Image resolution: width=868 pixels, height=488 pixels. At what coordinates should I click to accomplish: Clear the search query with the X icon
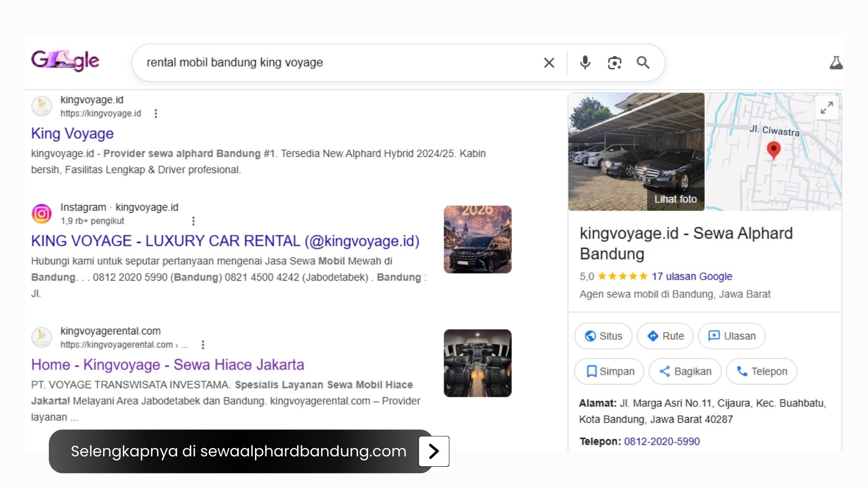point(549,63)
